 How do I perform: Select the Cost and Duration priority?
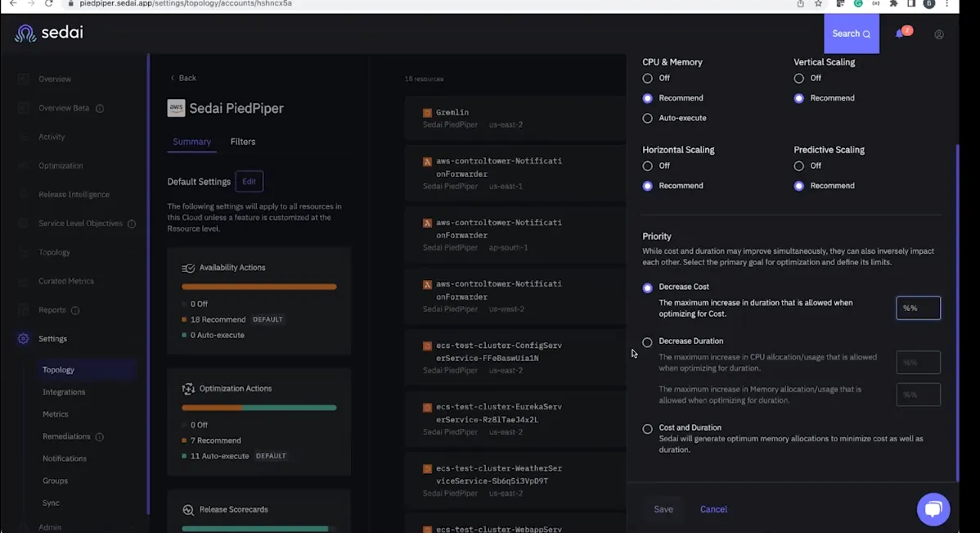tap(648, 429)
